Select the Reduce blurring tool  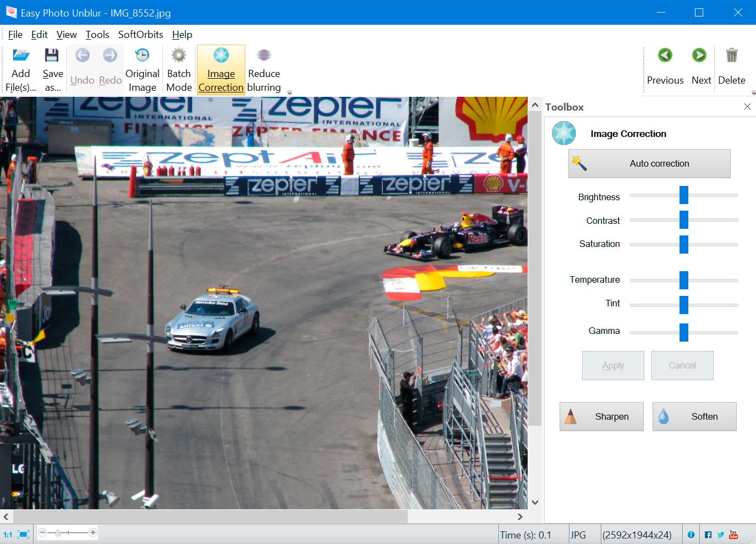click(264, 70)
